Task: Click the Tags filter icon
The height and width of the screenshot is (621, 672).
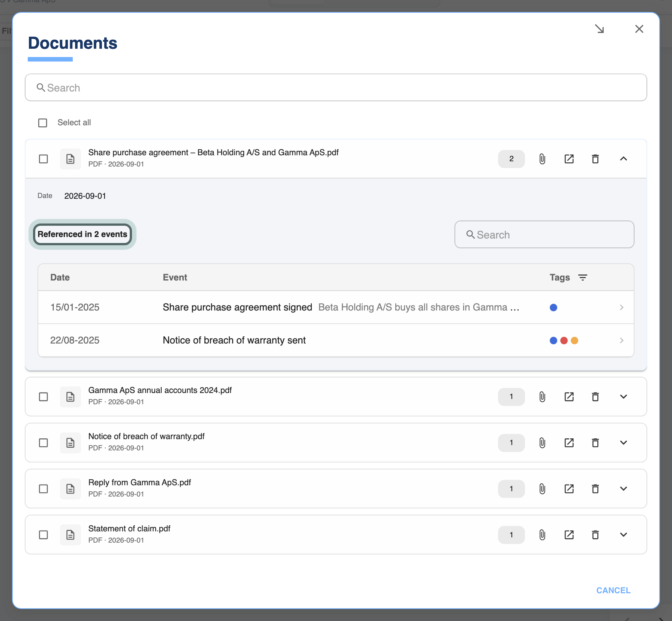Action: (x=583, y=277)
